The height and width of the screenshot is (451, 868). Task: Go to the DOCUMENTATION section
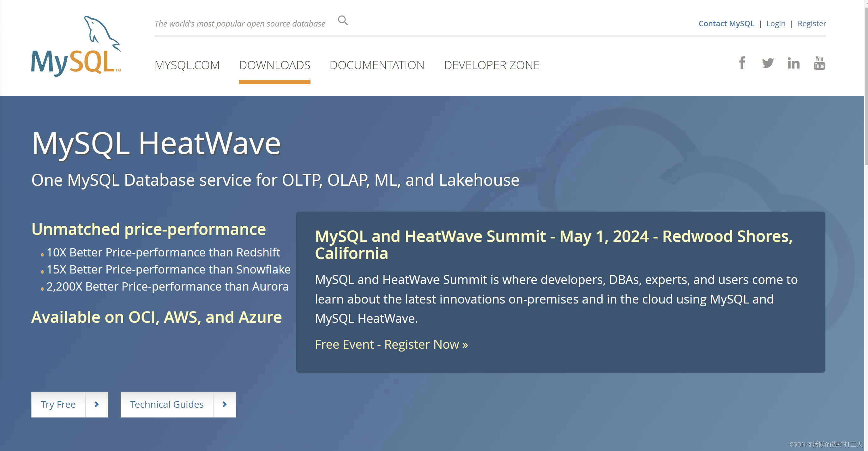tap(377, 65)
